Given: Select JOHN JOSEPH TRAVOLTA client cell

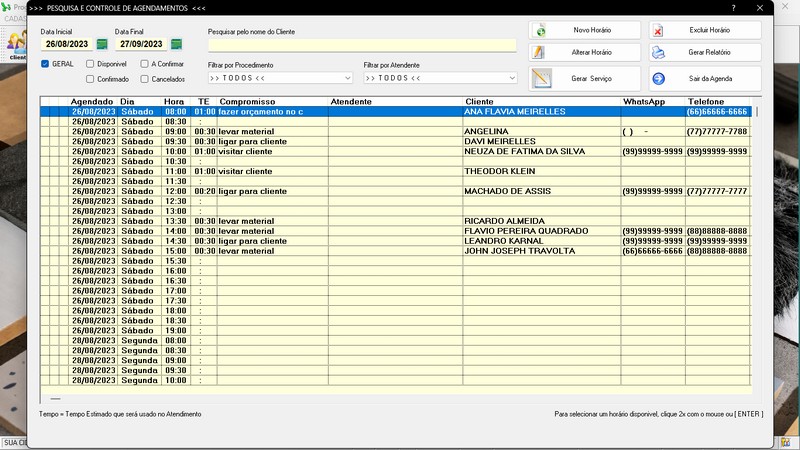Looking at the screenshot, I should (x=542, y=251).
